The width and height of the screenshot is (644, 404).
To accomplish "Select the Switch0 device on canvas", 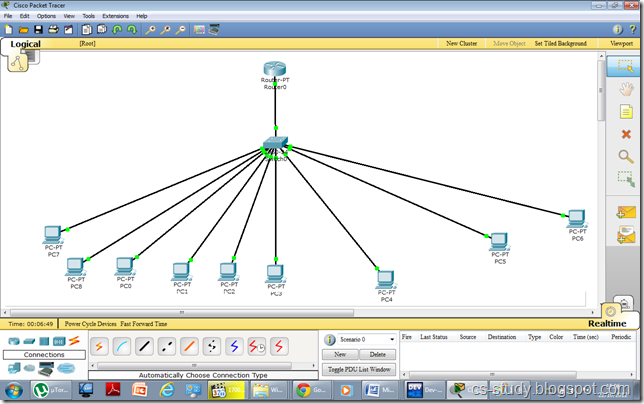I will 275,143.
